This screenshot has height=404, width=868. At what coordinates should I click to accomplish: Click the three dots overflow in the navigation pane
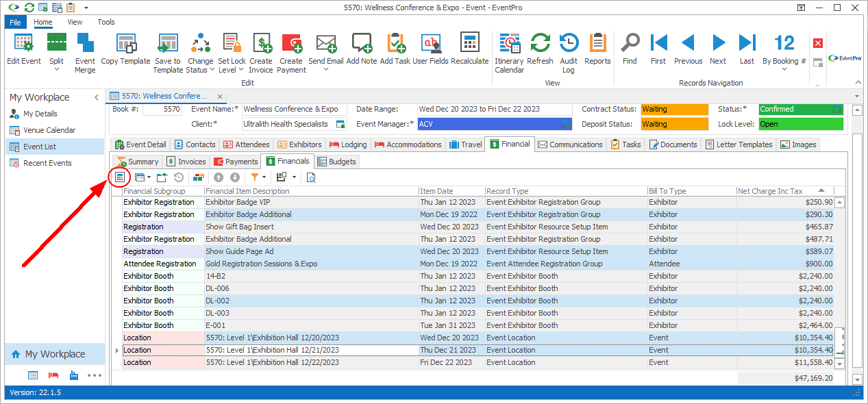point(95,375)
